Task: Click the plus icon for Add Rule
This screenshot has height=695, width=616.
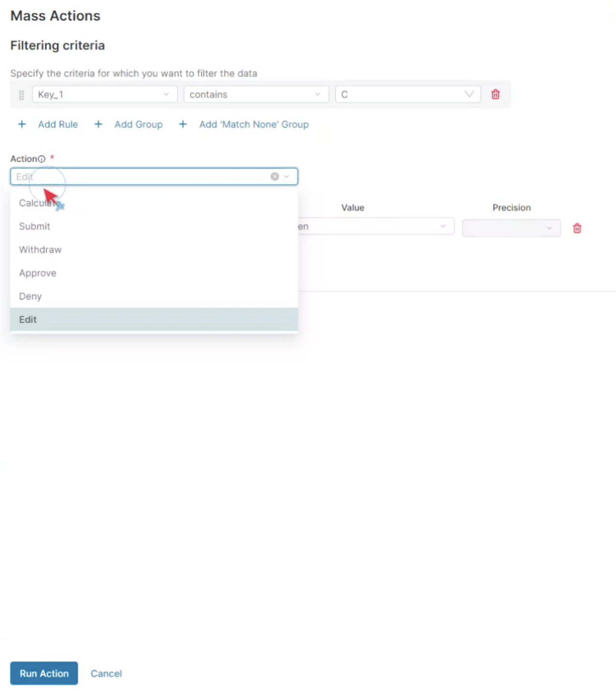Action: click(22, 124)
